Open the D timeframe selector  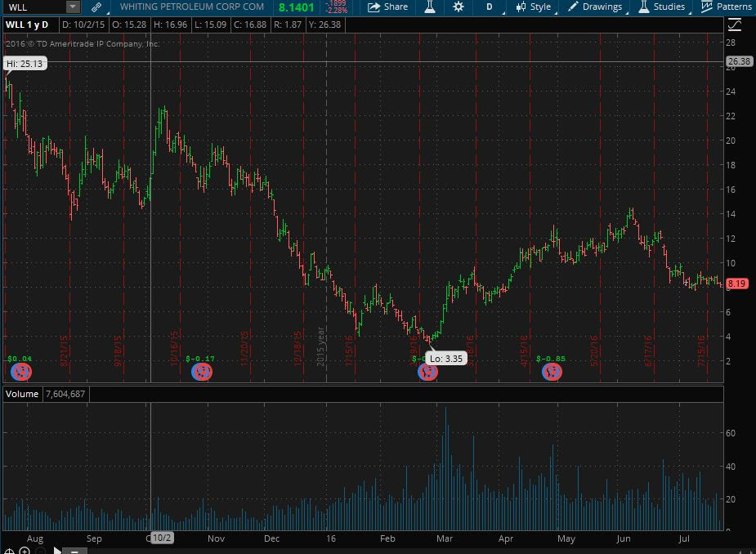pyautogui.click(x=490, y=7)
